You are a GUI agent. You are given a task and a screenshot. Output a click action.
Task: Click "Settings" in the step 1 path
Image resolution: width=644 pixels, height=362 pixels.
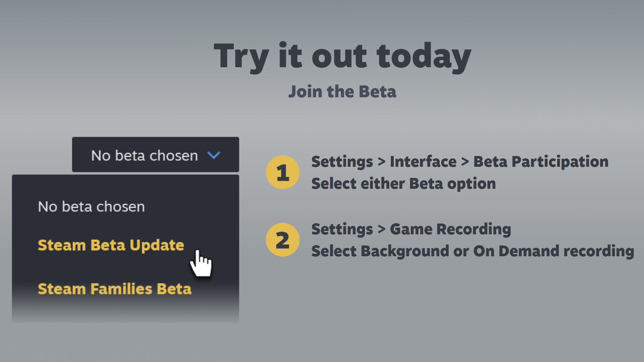(342, 162)
